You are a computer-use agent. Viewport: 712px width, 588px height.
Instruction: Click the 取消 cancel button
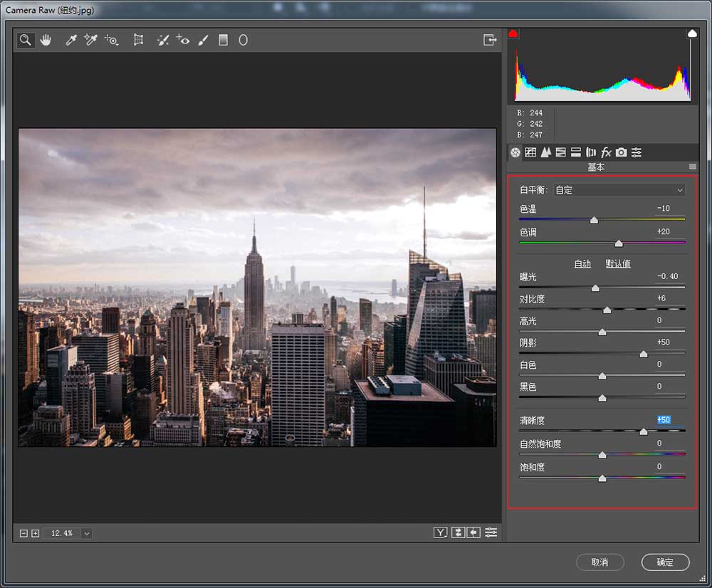point(600,562)
